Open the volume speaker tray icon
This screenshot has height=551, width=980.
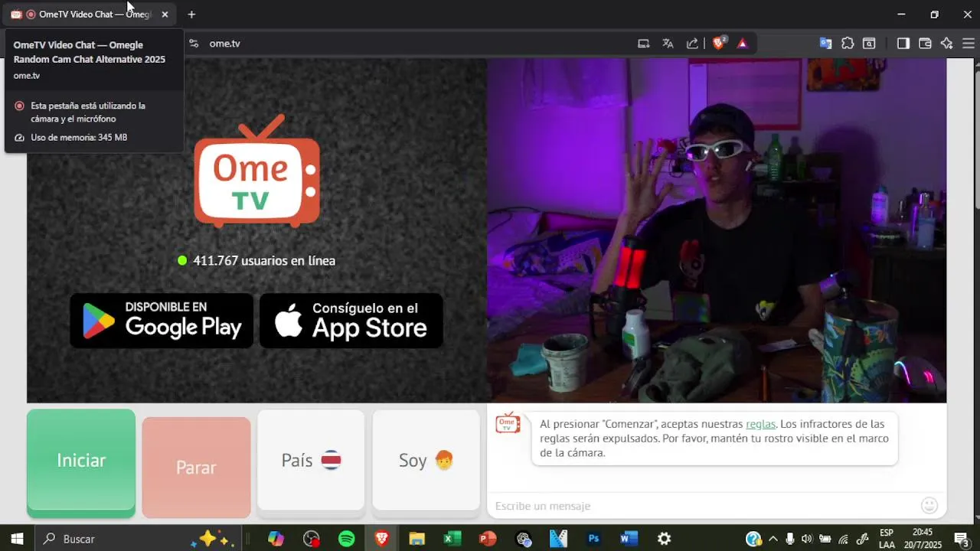tap(808, 539)
